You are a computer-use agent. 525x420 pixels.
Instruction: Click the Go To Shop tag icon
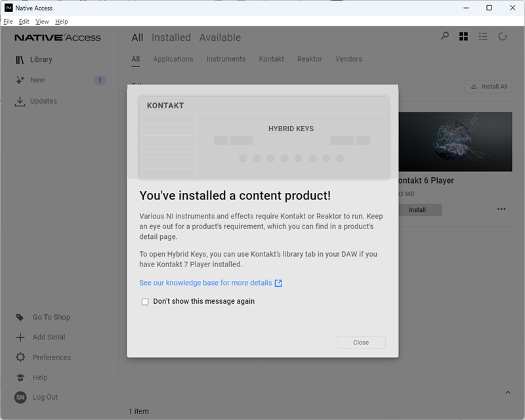click(x=20, y=317)
